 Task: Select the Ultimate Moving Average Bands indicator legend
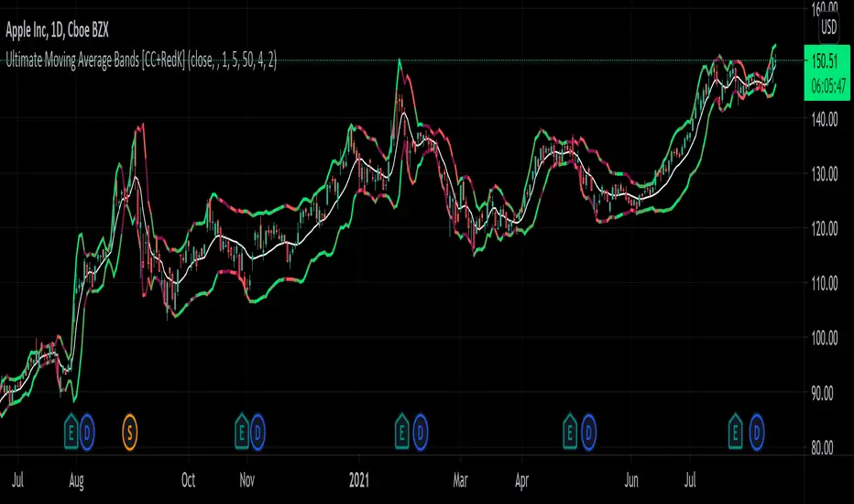pos(141,60)
